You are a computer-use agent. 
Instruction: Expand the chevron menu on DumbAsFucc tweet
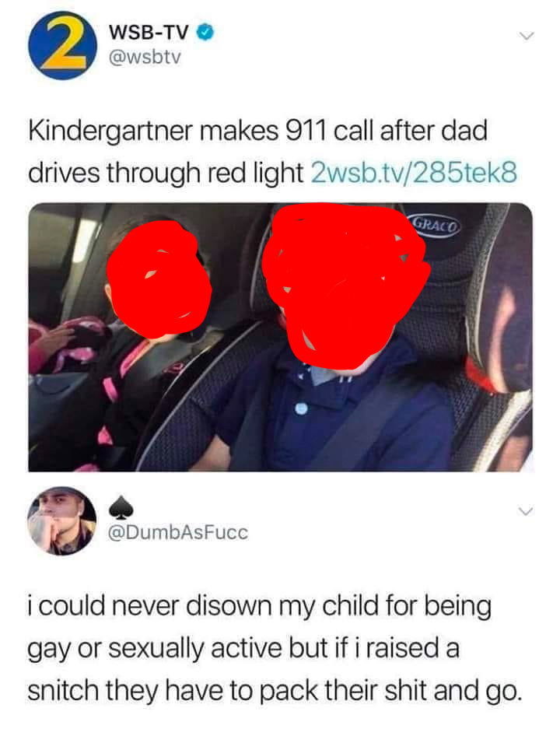526,511
